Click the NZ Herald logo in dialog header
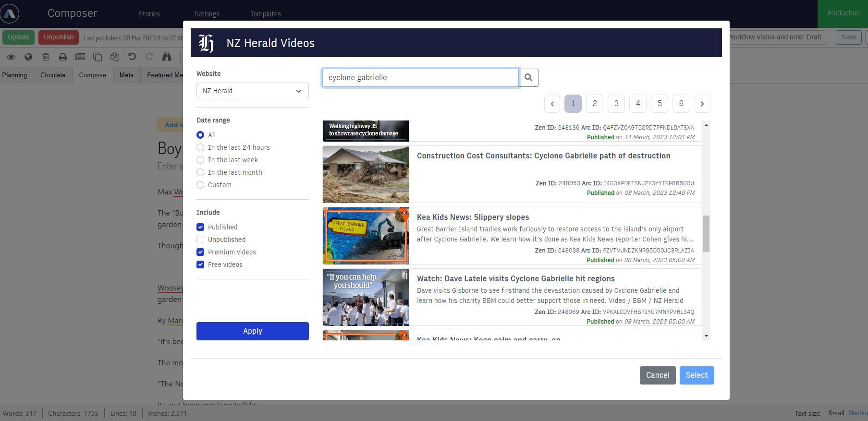 [207, 43]
